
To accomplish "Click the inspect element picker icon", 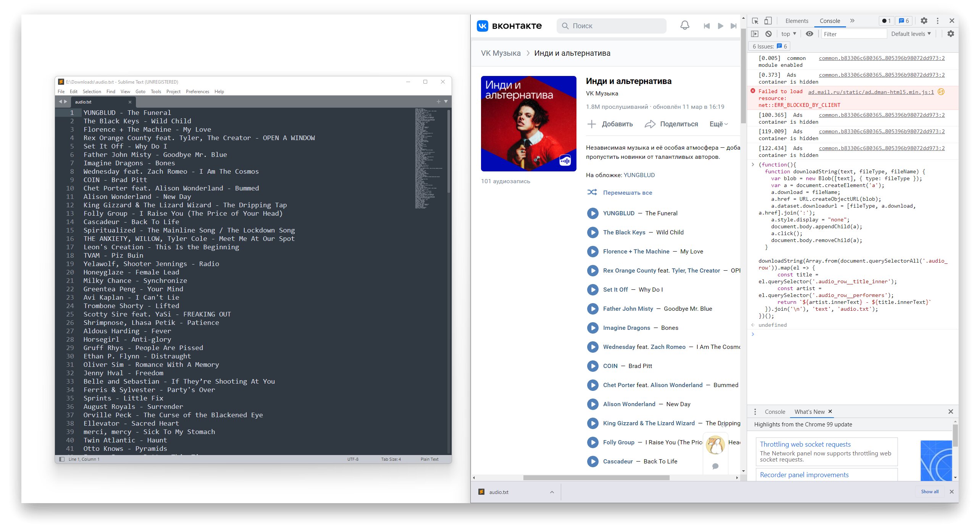I will pyautogui.click(x=755, y=21).
